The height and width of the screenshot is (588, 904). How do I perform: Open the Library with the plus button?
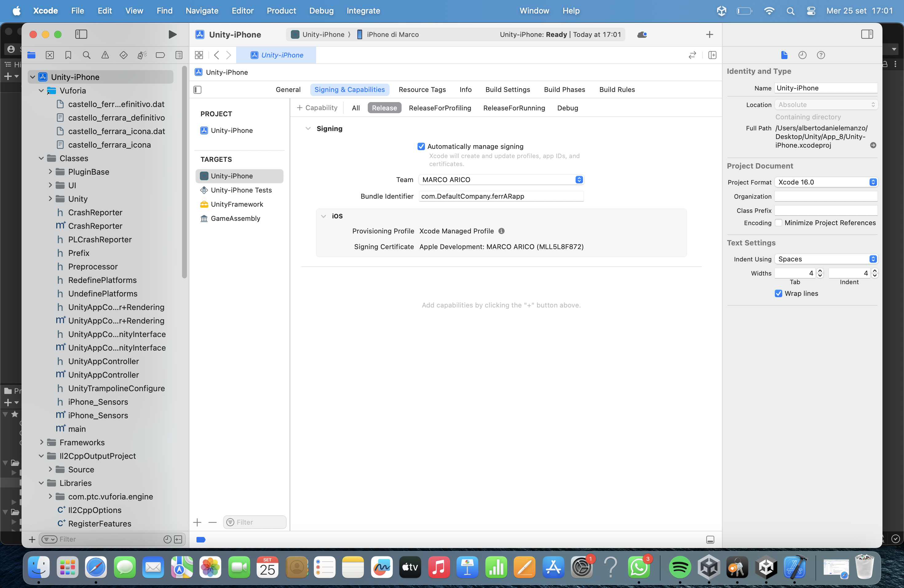coord(710,34)
